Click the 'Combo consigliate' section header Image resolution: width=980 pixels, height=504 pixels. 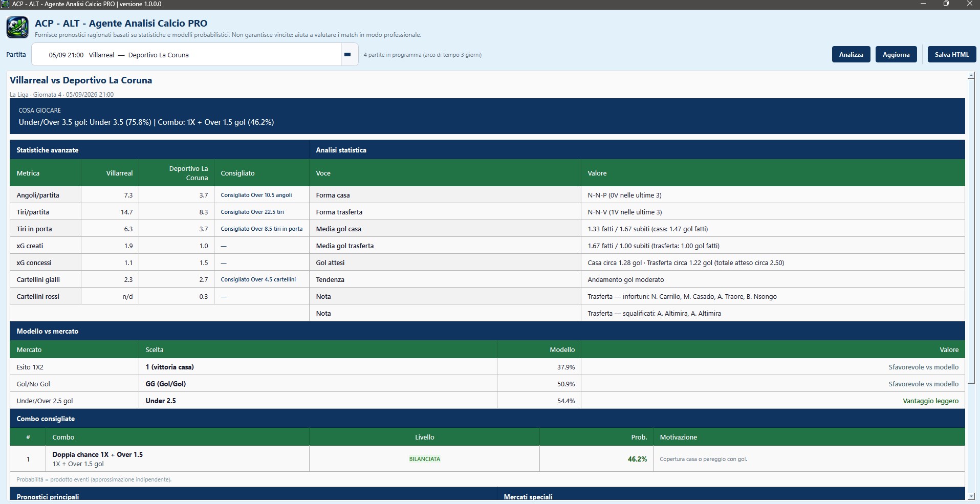tap(46, 419)
